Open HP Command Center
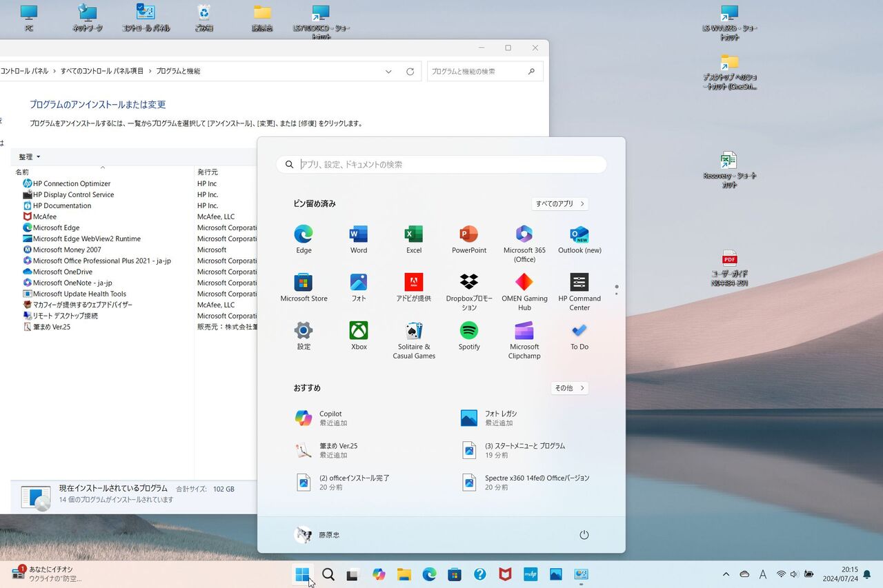This screenshot has width=883, height=588. (x=579, y=292)
